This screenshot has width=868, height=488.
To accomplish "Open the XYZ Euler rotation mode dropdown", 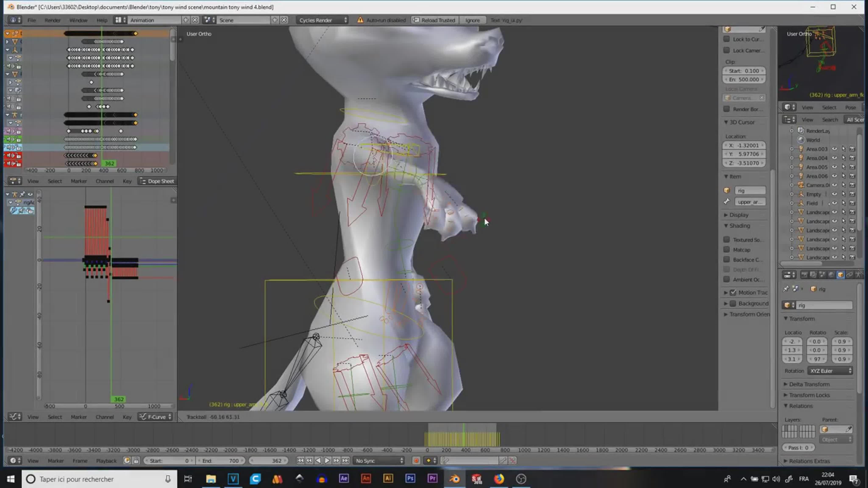I will coord(830,371).
